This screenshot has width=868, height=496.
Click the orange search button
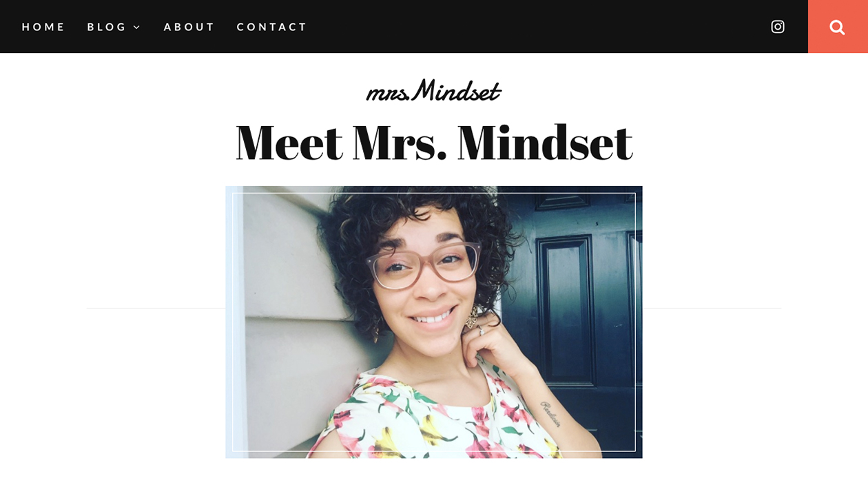coord(838,27)
